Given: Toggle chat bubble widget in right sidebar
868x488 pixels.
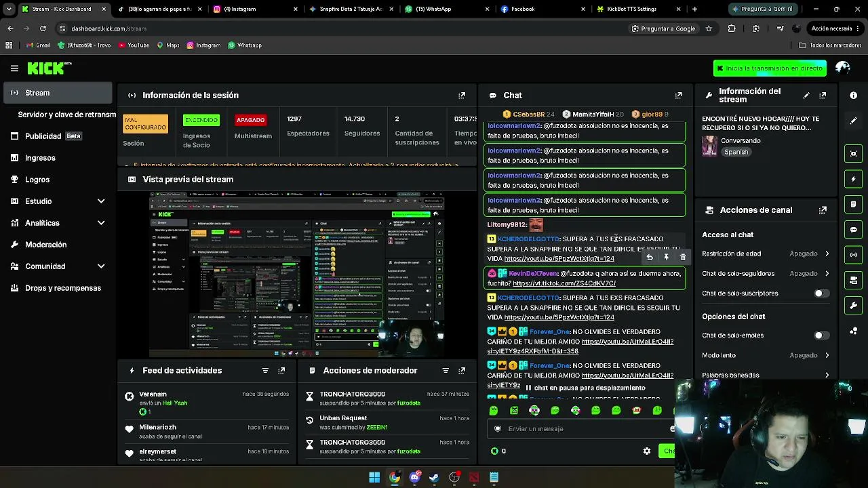Looking at the screenshot, I should pos(854,230).
